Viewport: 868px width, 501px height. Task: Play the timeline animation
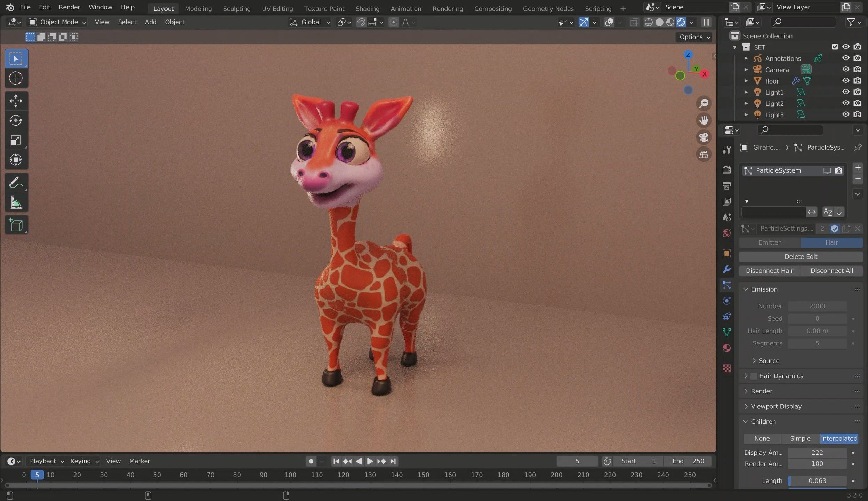coord(370,461)
